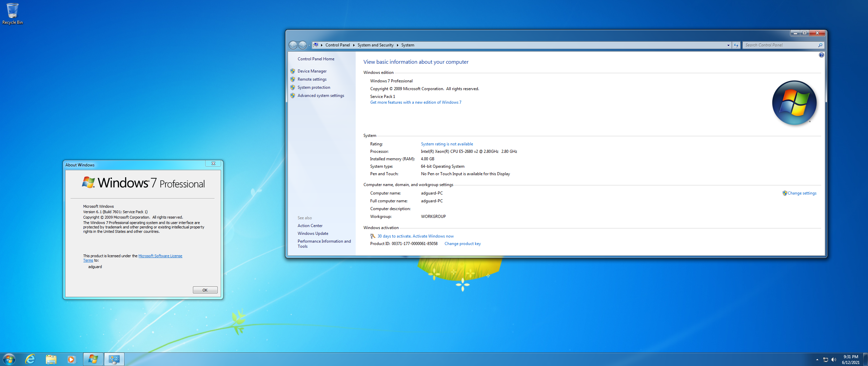Open Device Manager link
The image size is (868, 366).
coord(312,71)
